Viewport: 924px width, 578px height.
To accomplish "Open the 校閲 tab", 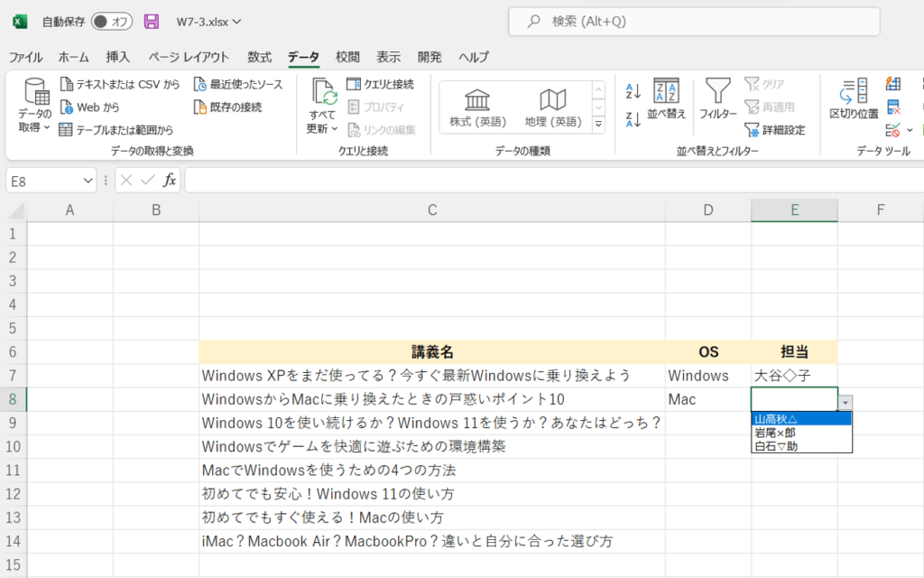I will (347, 57).
